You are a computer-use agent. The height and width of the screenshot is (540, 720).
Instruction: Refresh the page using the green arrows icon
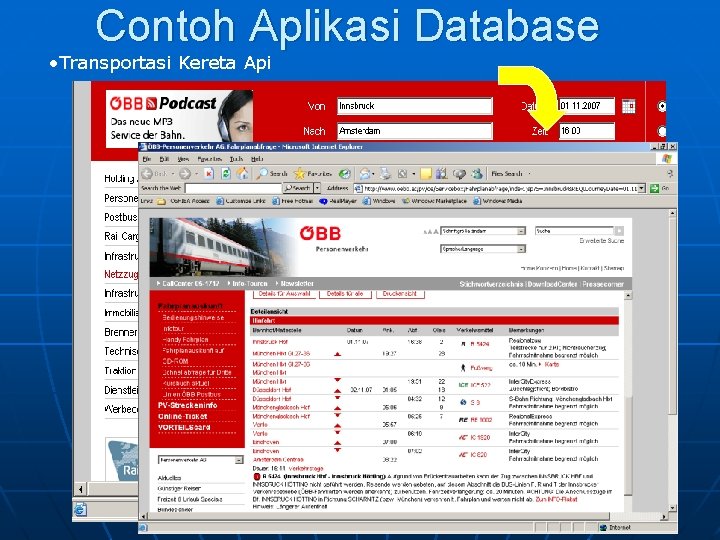click(225, 174)
